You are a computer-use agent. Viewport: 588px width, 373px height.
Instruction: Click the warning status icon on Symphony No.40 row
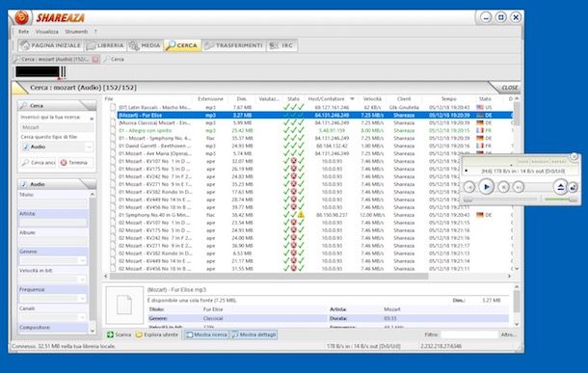coord(301,215)
